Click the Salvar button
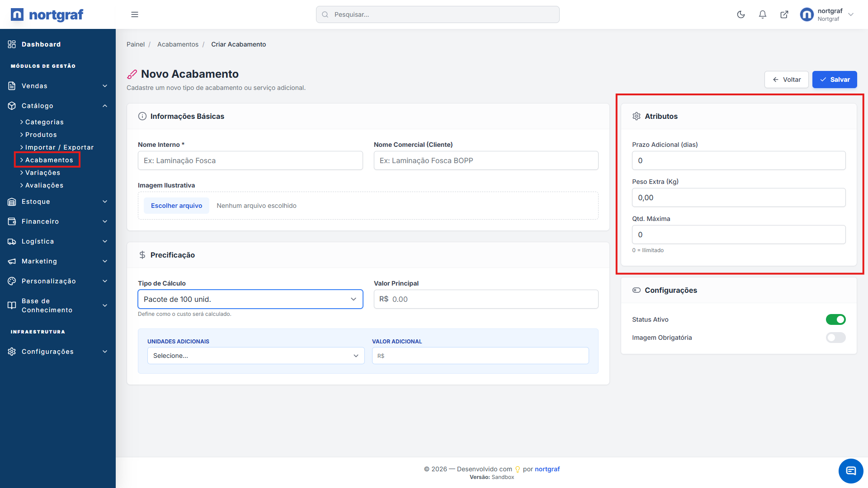The width and height of the screenshot is (868, 488). [x=834, y=80]
